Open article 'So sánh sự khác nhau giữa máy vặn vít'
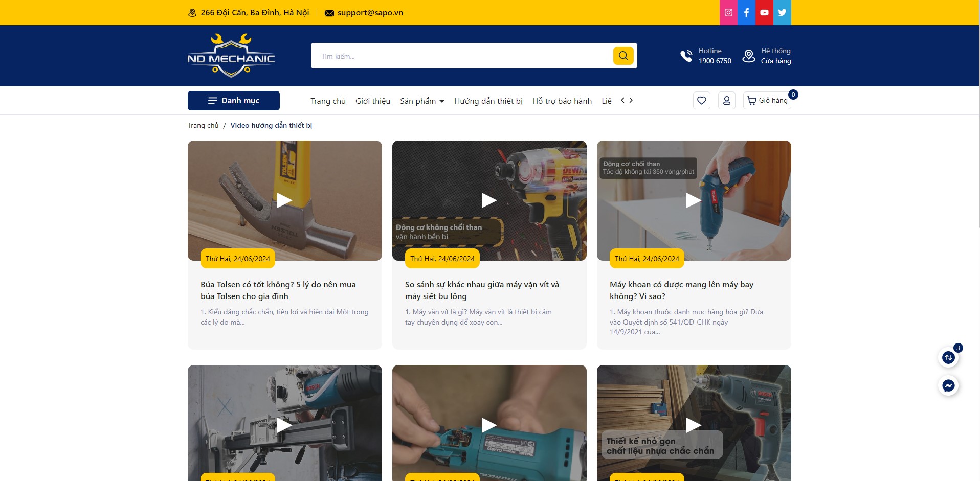Image resolution: width=980 pixels, height=481 pixels. (482, 290)
